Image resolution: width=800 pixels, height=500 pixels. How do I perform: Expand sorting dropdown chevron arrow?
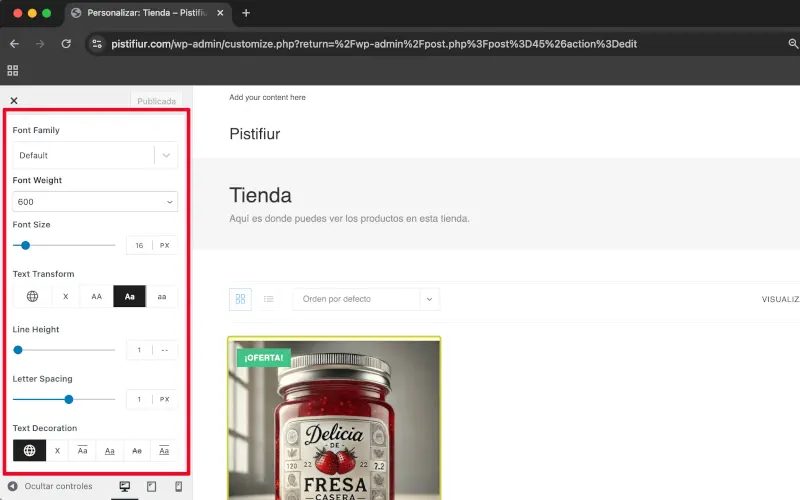coord(429,299)
